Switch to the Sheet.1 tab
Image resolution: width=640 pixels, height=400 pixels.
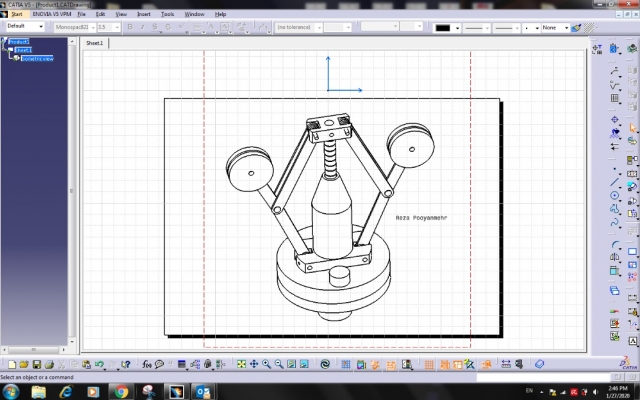(95, 43)
